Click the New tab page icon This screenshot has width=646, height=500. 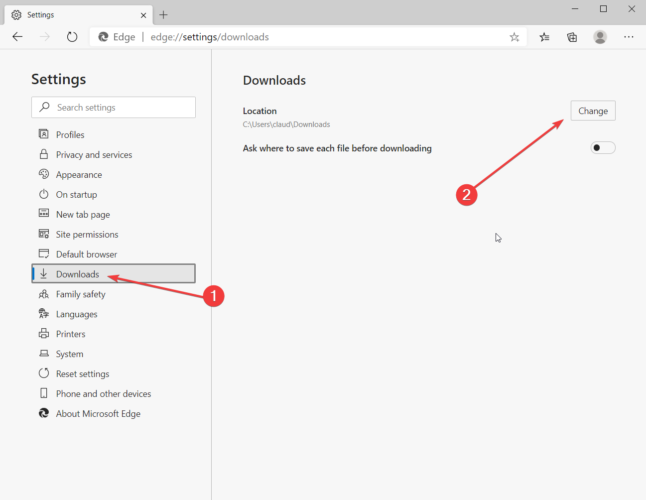[44, 213]
